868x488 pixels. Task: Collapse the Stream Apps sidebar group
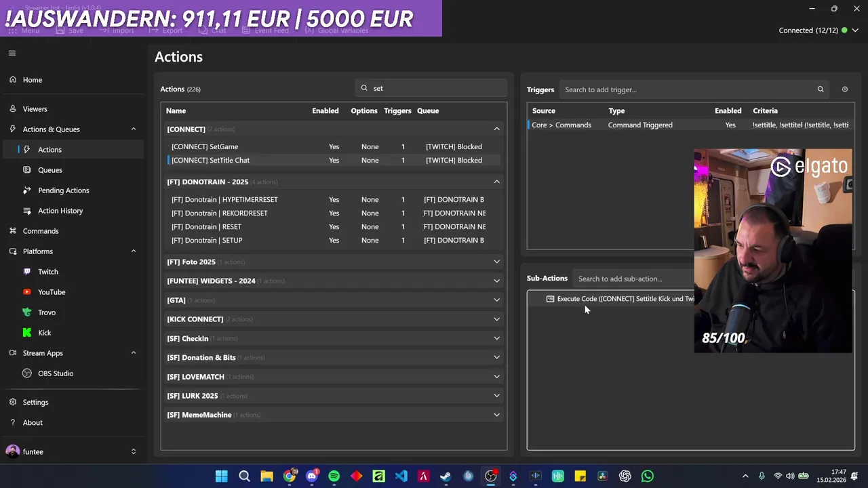point(133,353)
